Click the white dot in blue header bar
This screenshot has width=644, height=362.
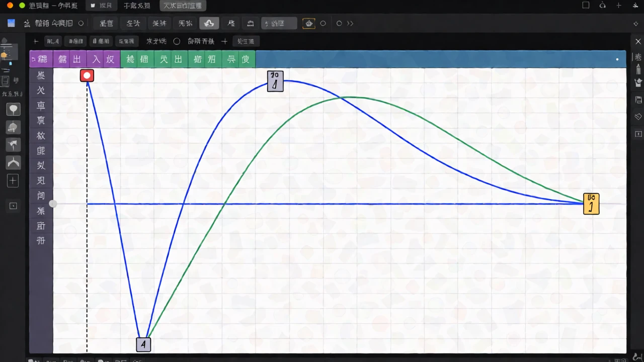point(617,59)
